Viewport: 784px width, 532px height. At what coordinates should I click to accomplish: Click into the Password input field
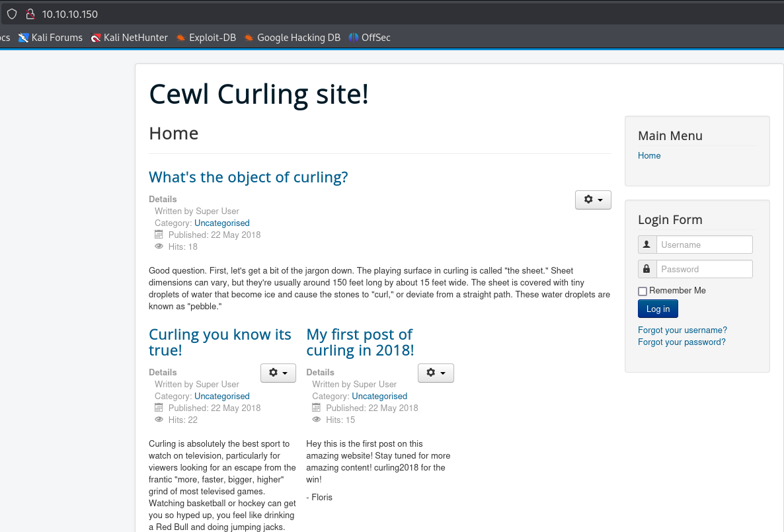pyautogui.click(x=704, y=269)
